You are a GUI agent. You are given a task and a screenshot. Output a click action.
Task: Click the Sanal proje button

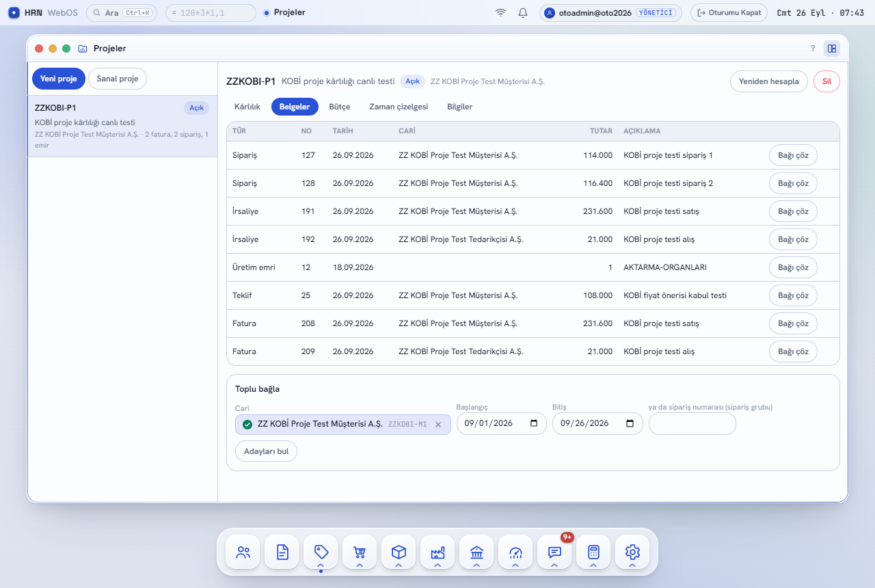[118, 79]
